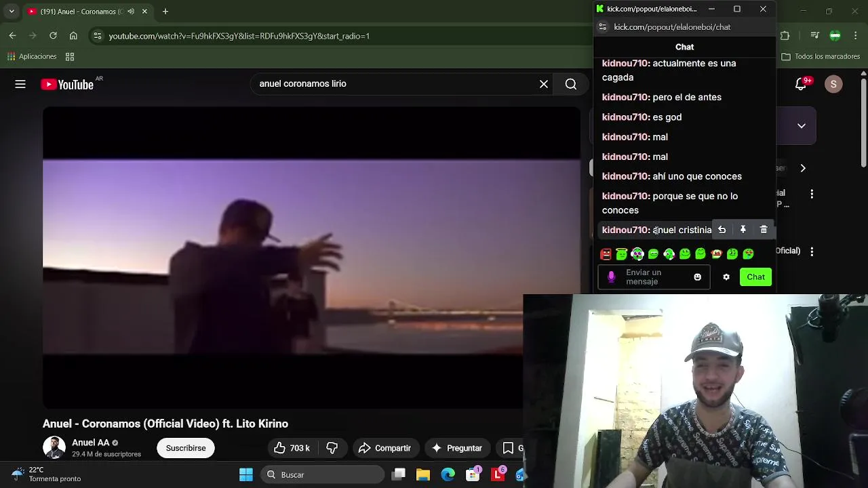Click the taskbar Buscar search box
Image resolution: width=868 pixels, height=488 pixels.
323,475
